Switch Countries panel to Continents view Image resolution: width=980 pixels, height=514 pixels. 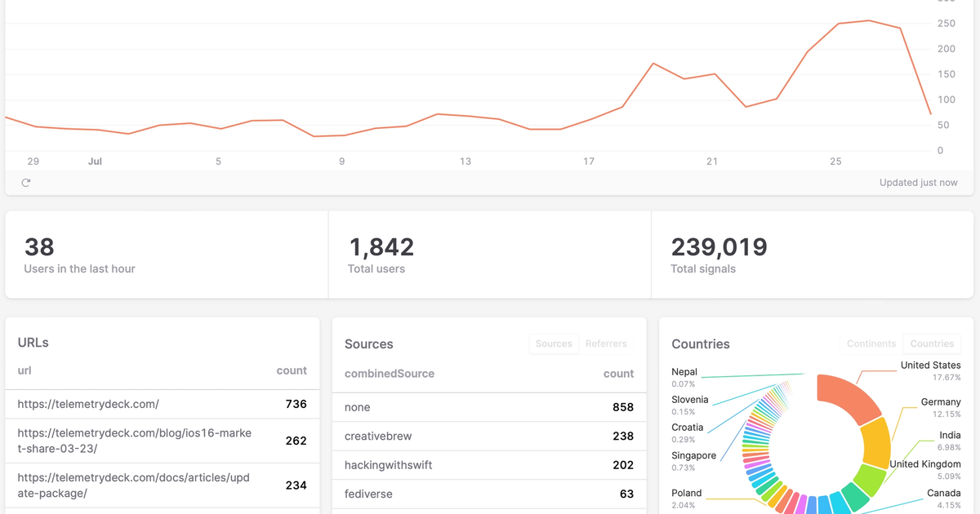[871, 343]
